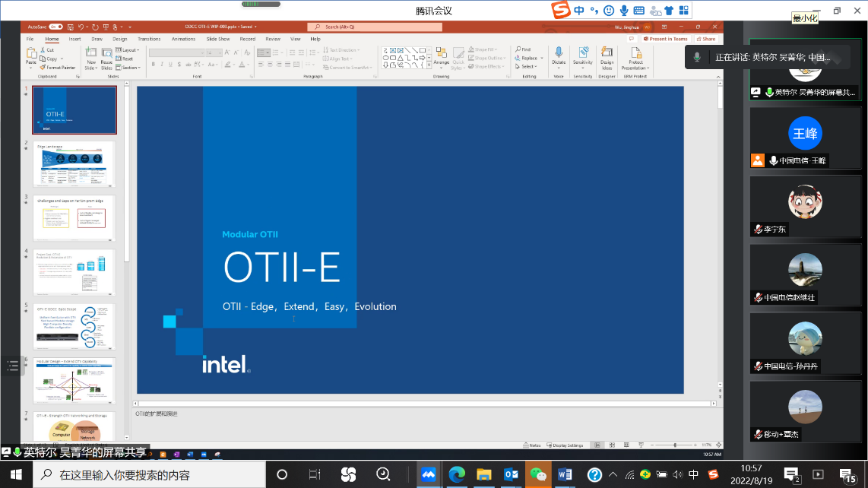The image size is (868, 488).
Task: Toggle Bold formatting
Action: [x=154, y=65]
